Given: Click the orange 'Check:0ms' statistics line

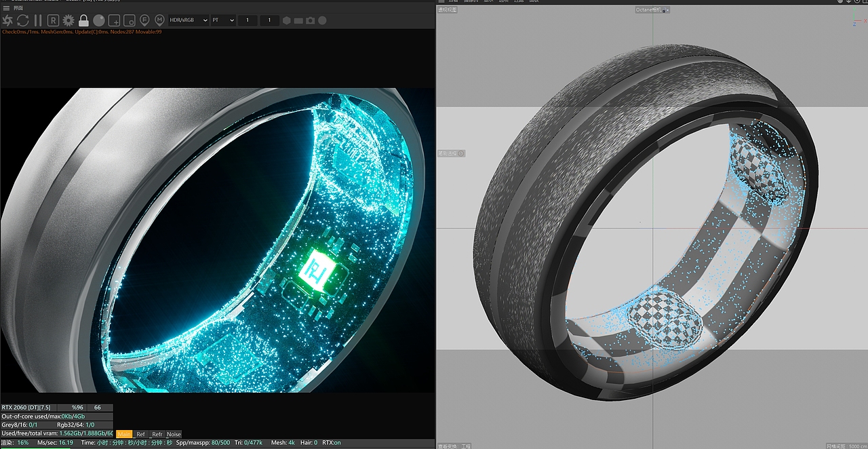Looking at the screenshot, I should [81, 32].
